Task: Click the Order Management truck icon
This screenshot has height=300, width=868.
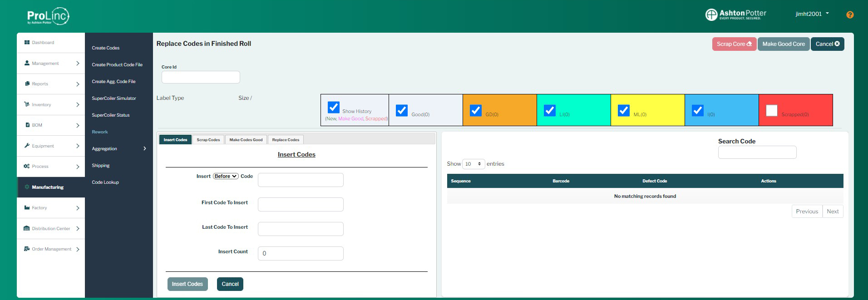Action: [x=27, y=249]
